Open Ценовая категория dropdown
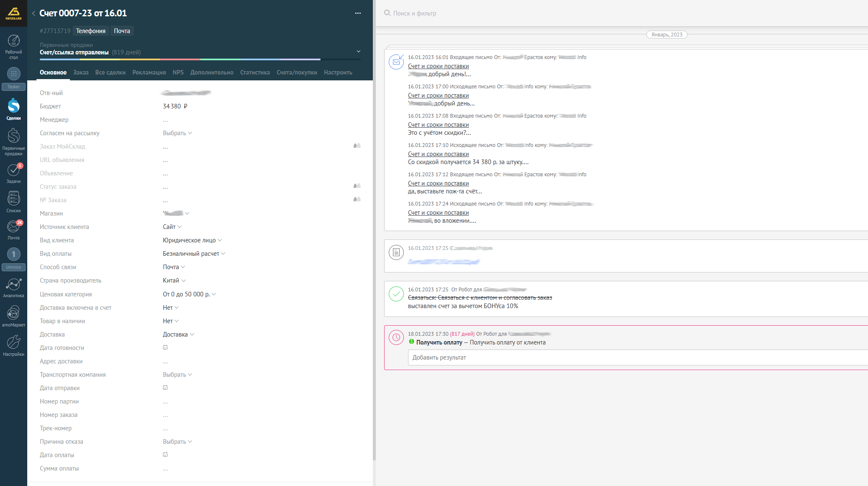This screenshot has height=486, width=868. (x=189, y=294)
